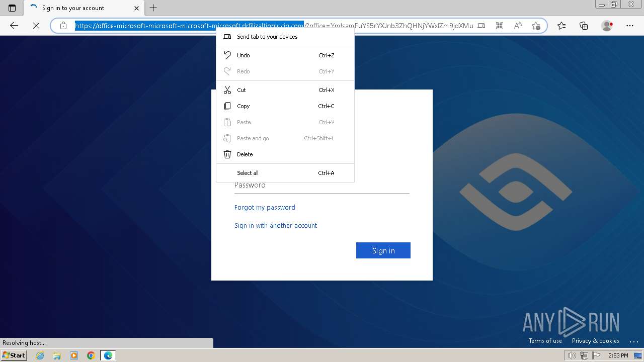View site information lock icon

[63, 26]
